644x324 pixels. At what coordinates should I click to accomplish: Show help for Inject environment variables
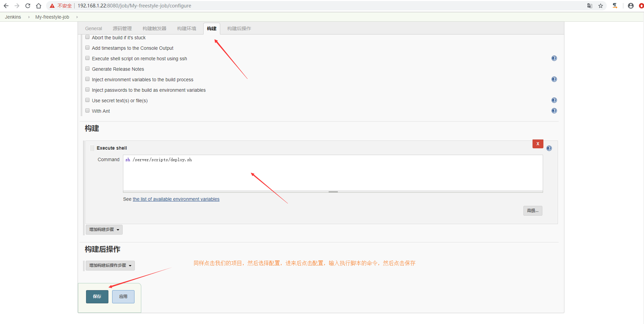tap(554, 79)
